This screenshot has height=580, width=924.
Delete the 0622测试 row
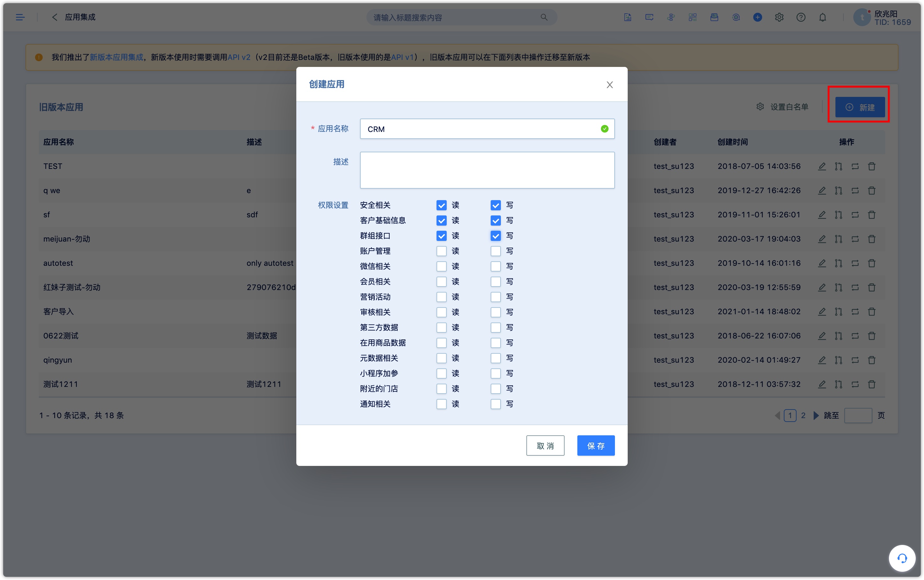coord(871,336)
